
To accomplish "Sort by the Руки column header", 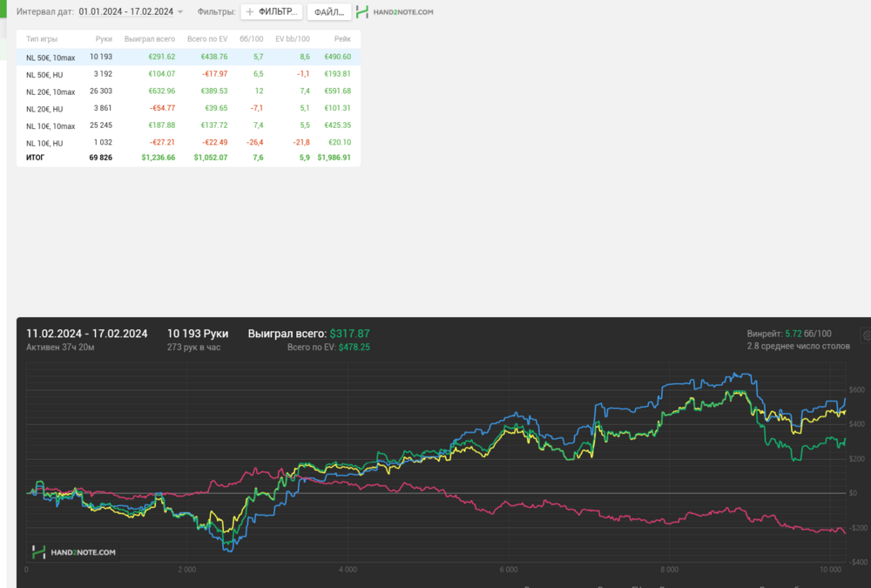I will click(x=104, y=39).
